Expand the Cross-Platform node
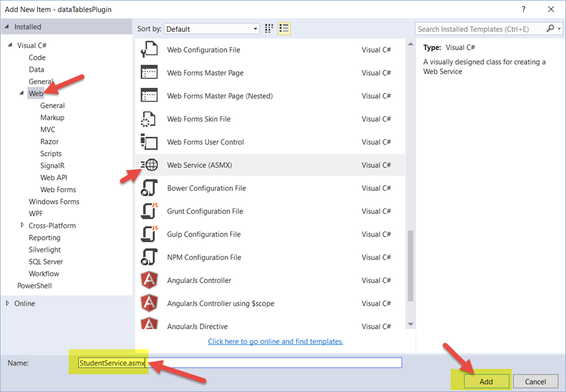566x392 pixels. pos(22,225)
